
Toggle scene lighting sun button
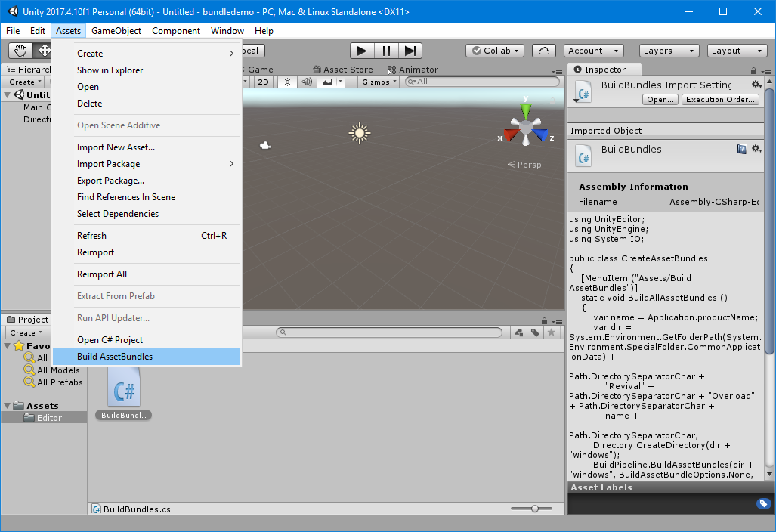(x=288, y=82)
